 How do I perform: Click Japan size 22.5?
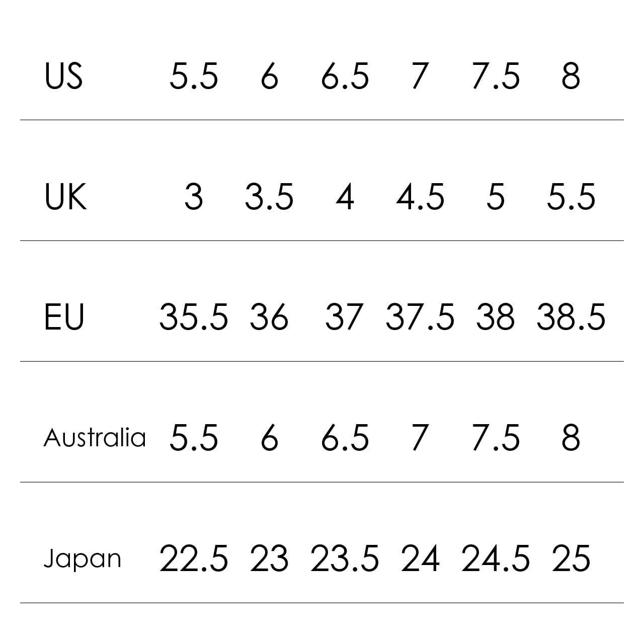194,559
